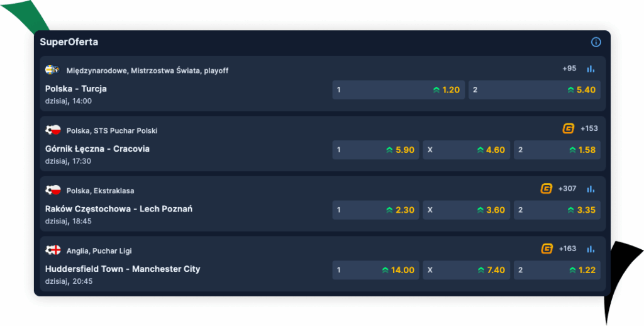Image resolution: width=644 pixels, height=326 pixels.
Task: Open the Huddersfield Town - Manchester City match
Action: pos(123,269)
